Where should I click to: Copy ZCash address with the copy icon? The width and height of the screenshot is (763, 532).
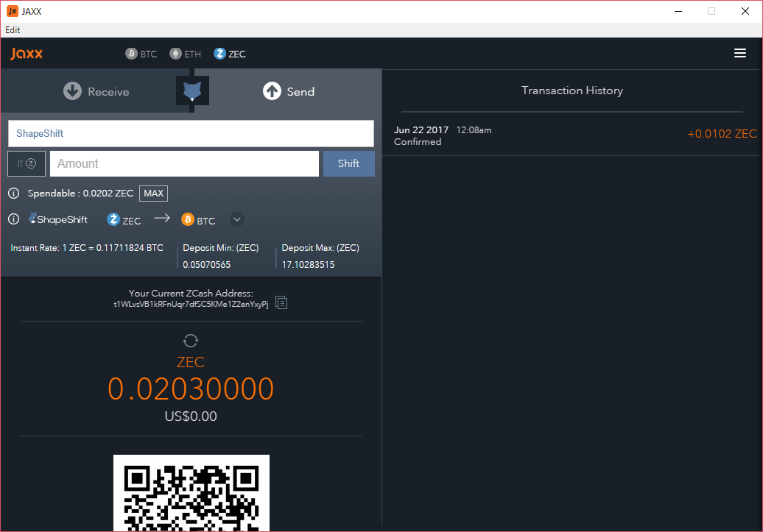tap(281, 302)
